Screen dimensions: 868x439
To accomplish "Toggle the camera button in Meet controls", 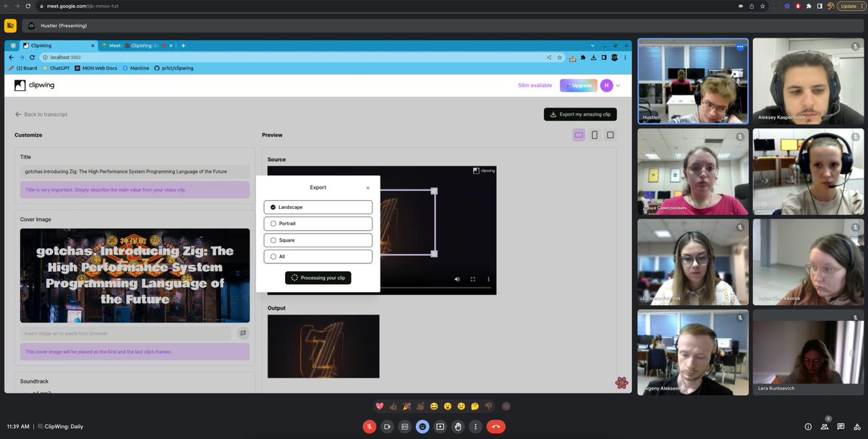I will 387,427.
